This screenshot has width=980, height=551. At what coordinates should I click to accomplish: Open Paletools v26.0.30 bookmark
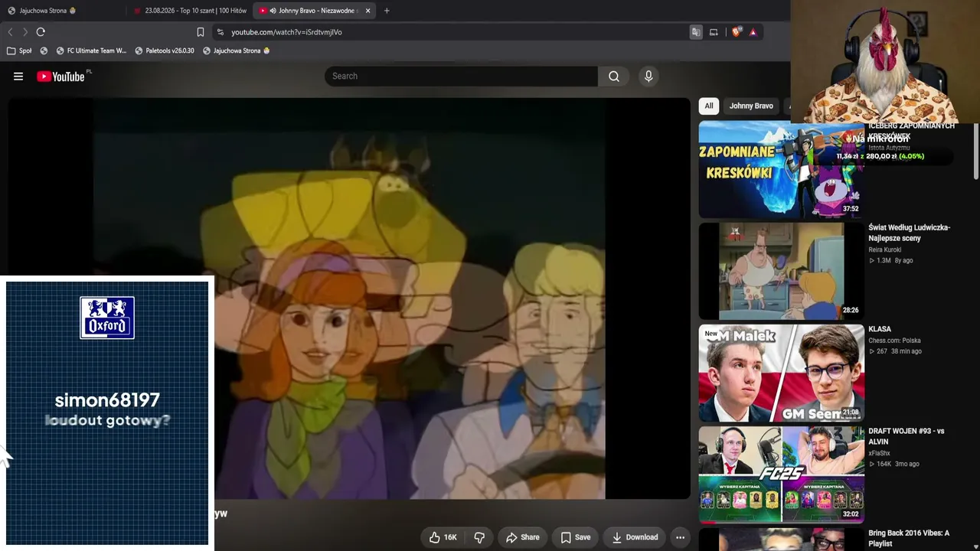165,51
